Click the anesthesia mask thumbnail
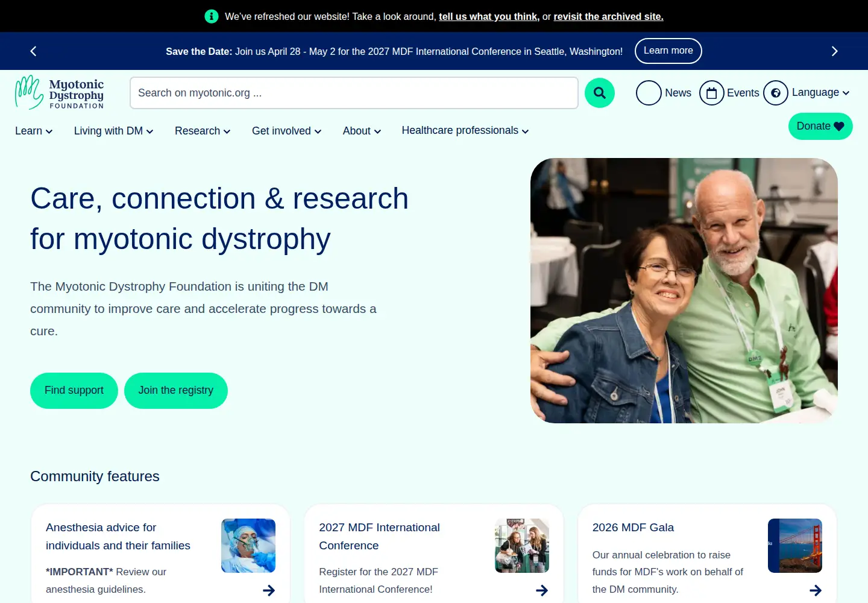Screen dimensions: 868x603 (248, 546)
